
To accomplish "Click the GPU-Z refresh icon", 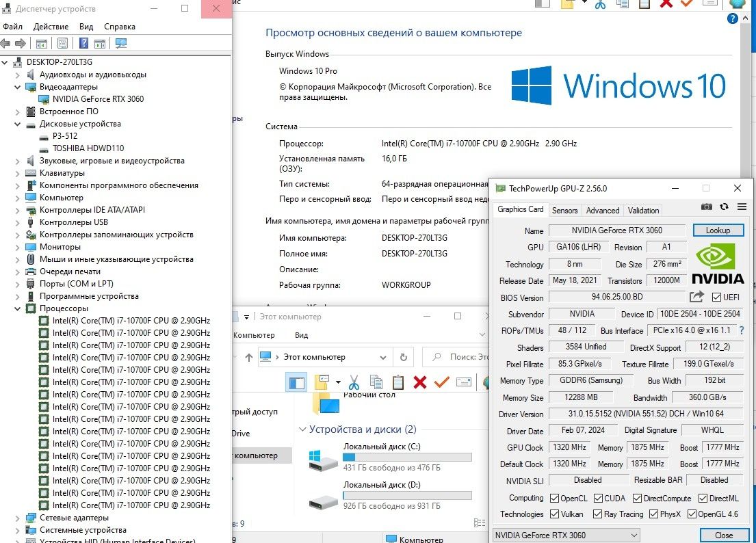I will (x=724, y=207).
